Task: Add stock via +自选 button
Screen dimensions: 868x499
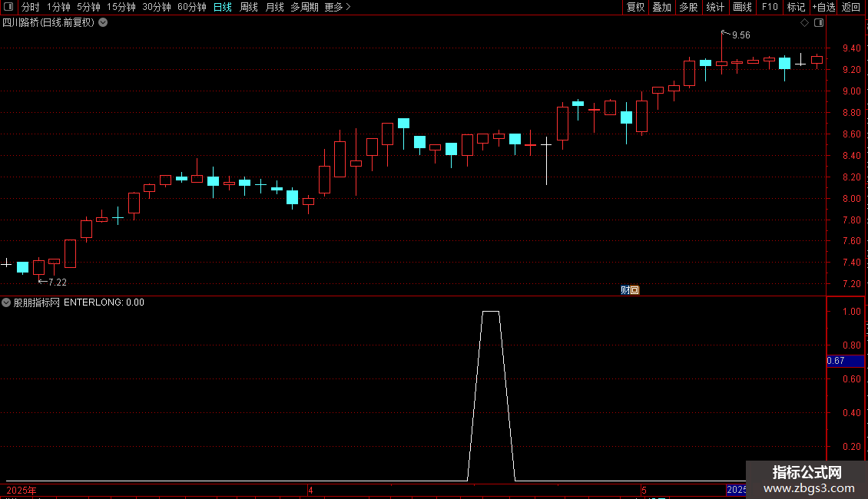Action: pos(823,7)
